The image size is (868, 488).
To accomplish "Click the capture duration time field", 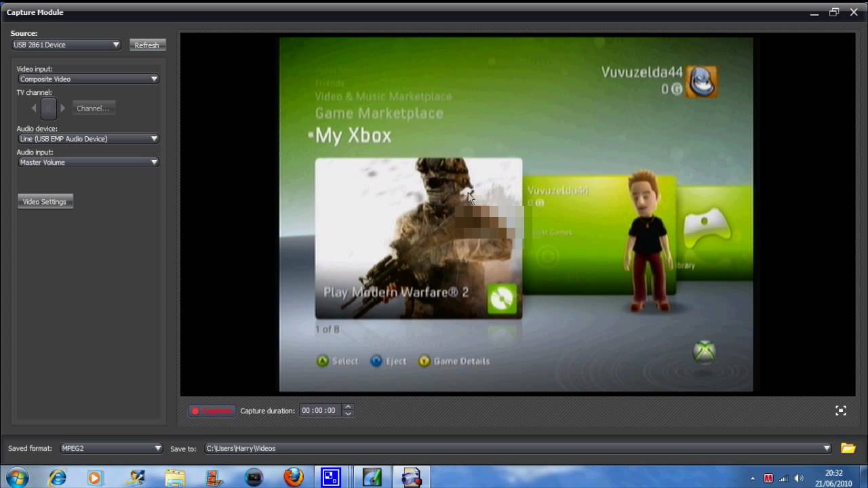I will tap(320, 411).
